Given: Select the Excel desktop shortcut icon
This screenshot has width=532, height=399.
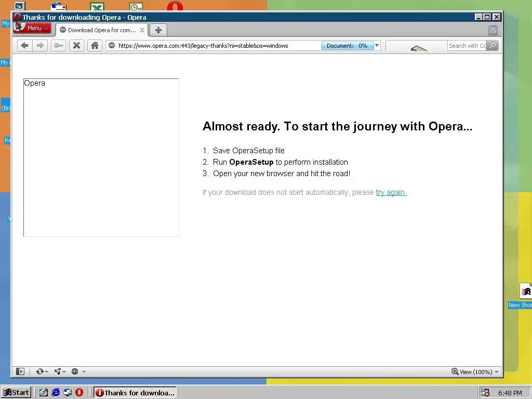Looking at the screenshot, I should 97,6.
